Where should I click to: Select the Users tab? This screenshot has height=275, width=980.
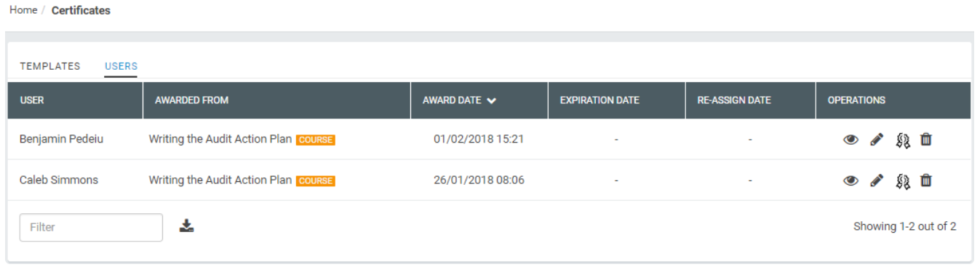(x=121, y=66)
